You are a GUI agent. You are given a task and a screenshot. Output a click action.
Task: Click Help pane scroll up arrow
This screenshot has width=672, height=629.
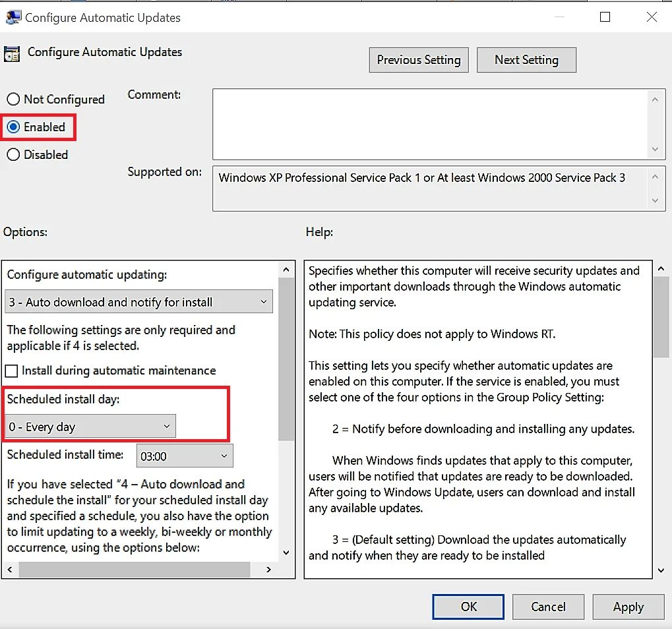(x=661, y=269)
